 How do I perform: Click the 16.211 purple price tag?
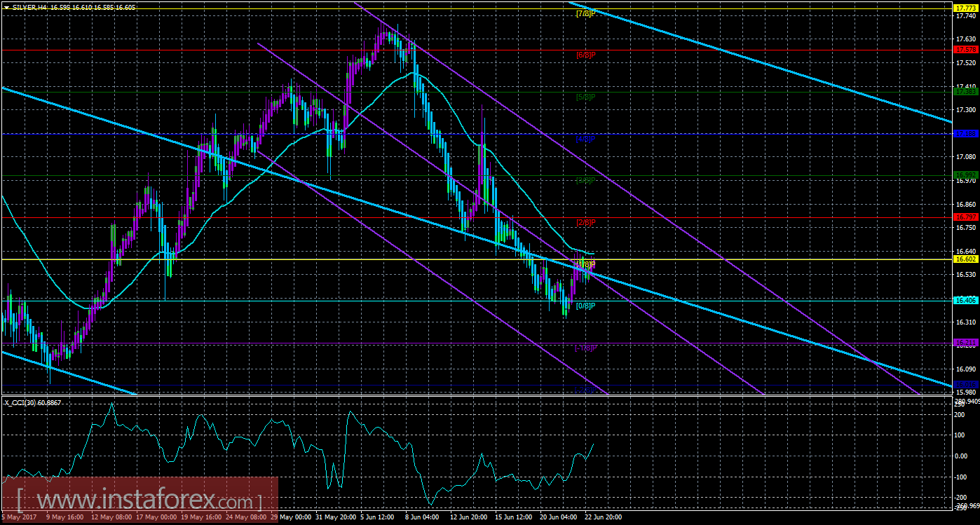point(965,343)
